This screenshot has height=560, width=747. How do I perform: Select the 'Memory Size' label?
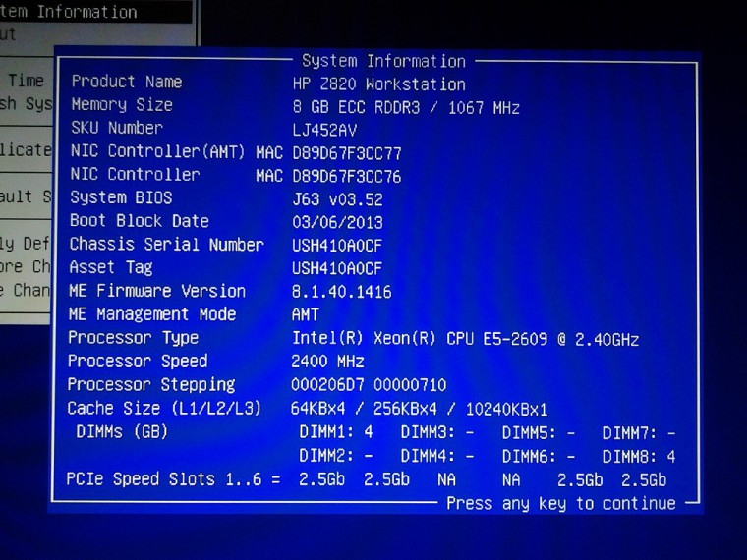coord(122,105)
